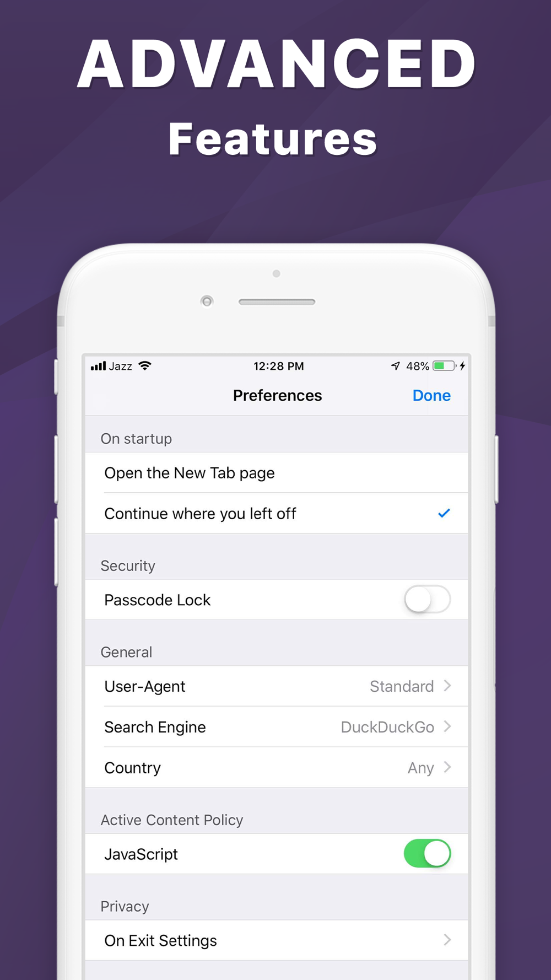
Task: Enable the Passcode Lock switch
Action: click(x=427, y=599)
